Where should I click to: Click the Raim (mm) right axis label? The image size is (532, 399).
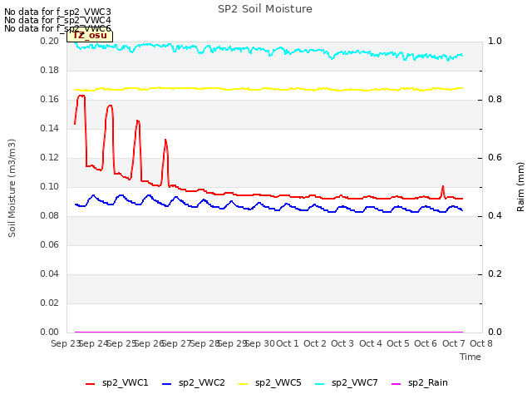(x=520, y=187)
